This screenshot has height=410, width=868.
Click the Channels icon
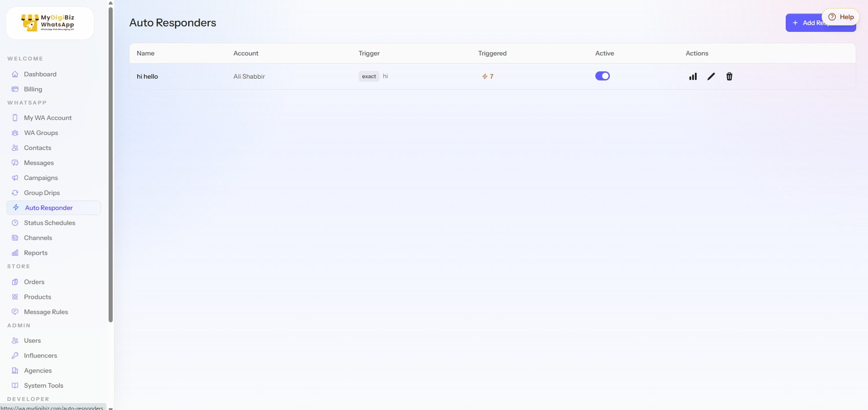point(15,238)
